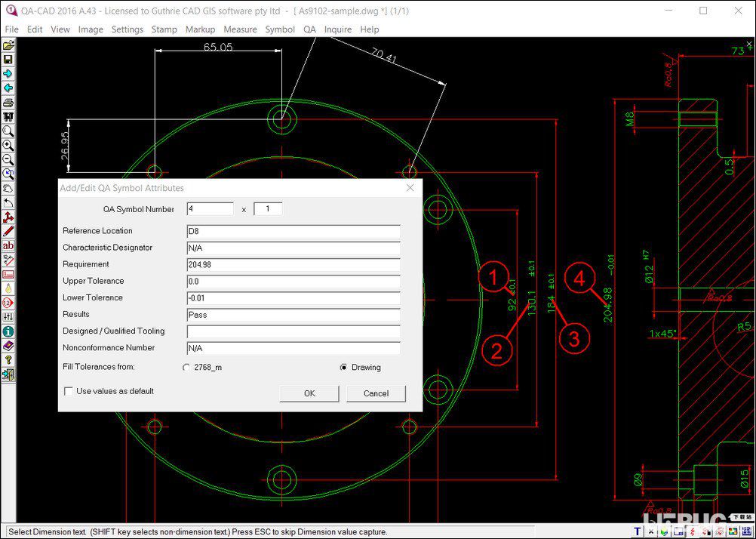Open a file with the folder icon
Viewport: 756px width, 539px height.
(8, 45)
